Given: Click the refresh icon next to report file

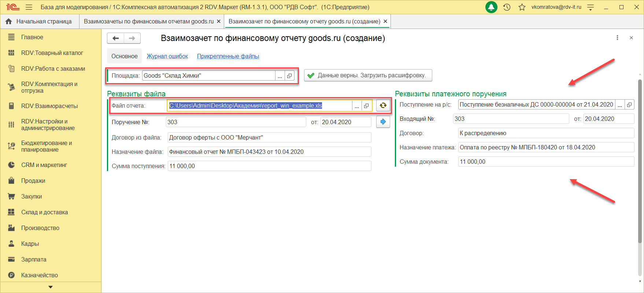Looking at the screenshot, I should click(x=383, y=105).
